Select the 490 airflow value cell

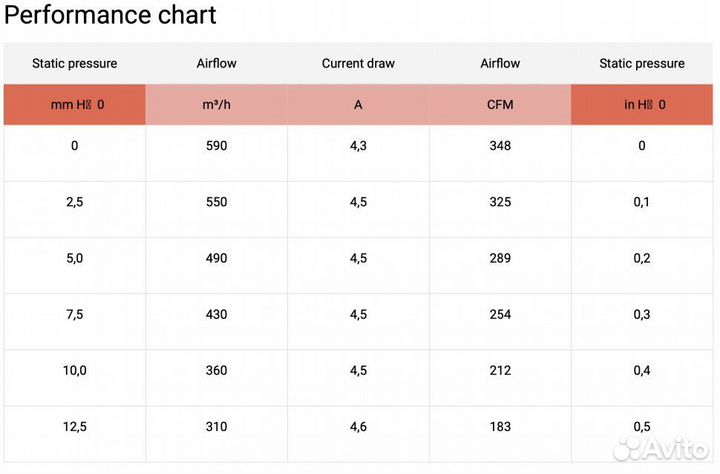[x=216, y=258]
